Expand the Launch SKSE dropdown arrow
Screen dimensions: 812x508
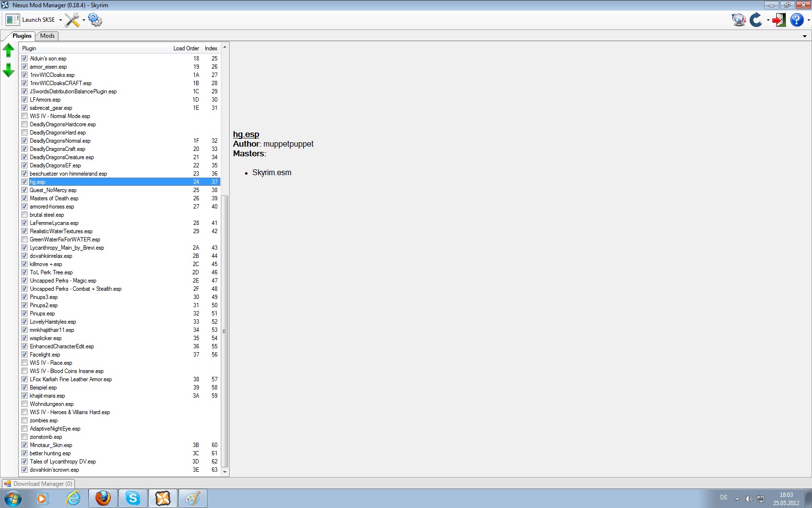coord(60,20)
